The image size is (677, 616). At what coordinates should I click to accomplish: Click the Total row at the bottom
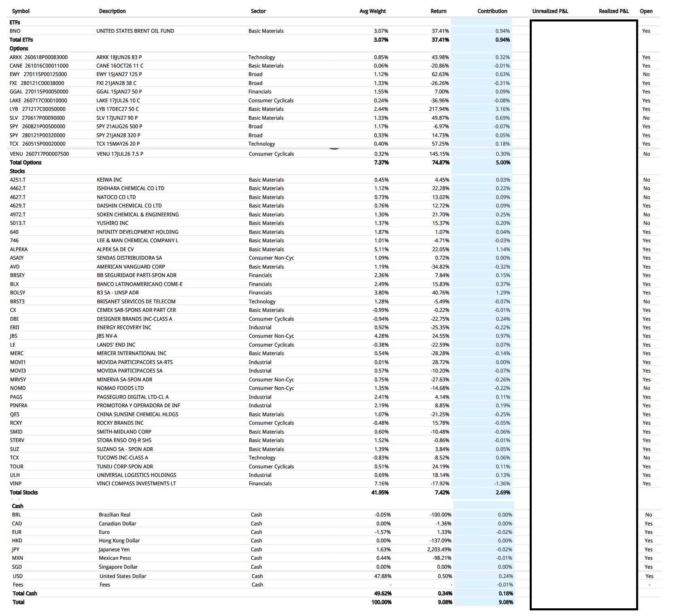19,602
